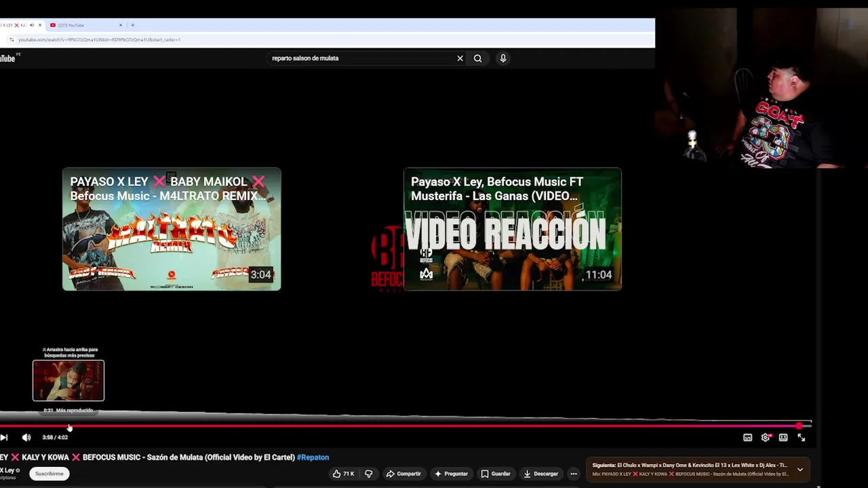The width and height of the screenshot is (868, 488).
Task: Clear the search box with the X
Action: point(460,58)
